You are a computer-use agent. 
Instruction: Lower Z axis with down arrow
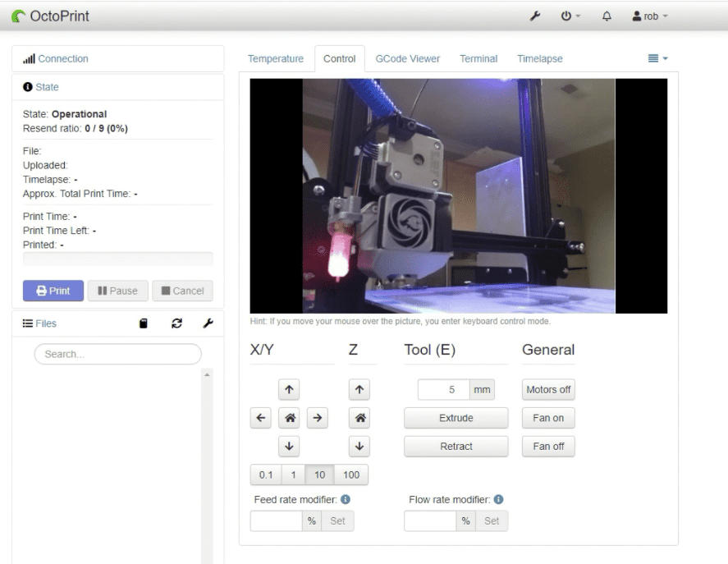pos(359,446)
